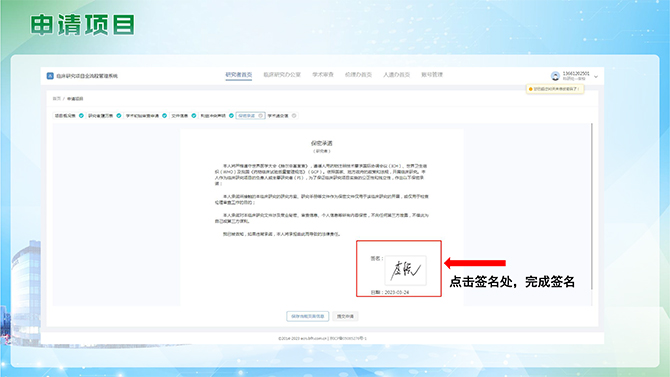This screenshot has width=670, height=377.
Task: Click the green check beside 学术初始审查申请
Action: click(165, 116)
